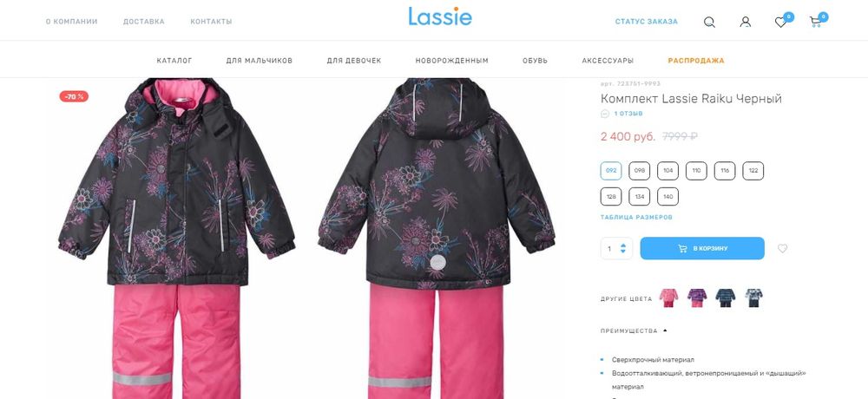Add item with В корзину button

point(702,248)
